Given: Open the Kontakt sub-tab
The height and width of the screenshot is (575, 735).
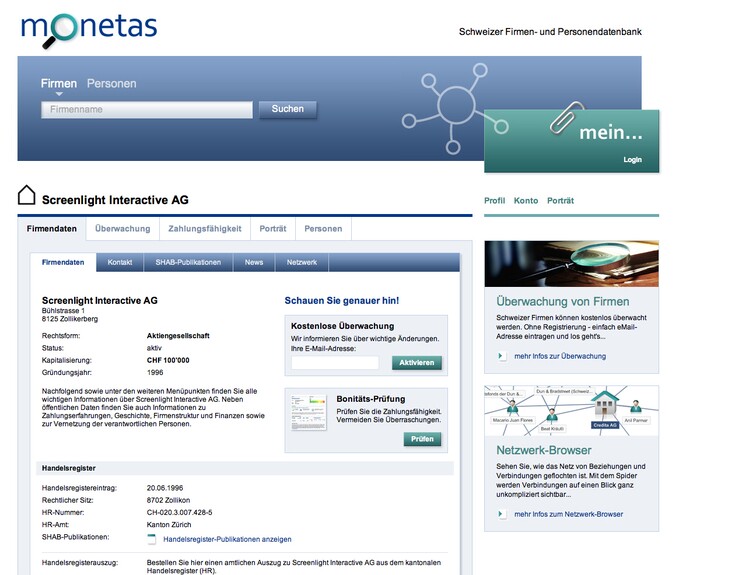Looking at the screenshot, I should click(x=120, y=262).
